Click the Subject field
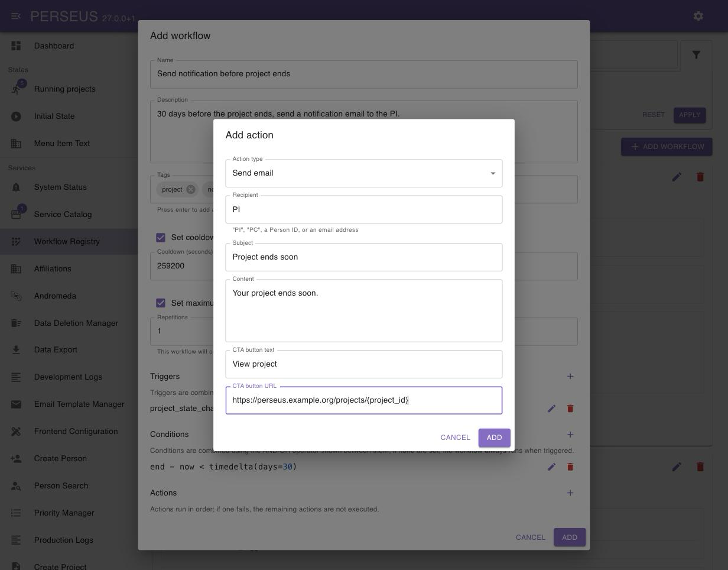This screenshot has height=570, width=728. [x=364, y=257]
